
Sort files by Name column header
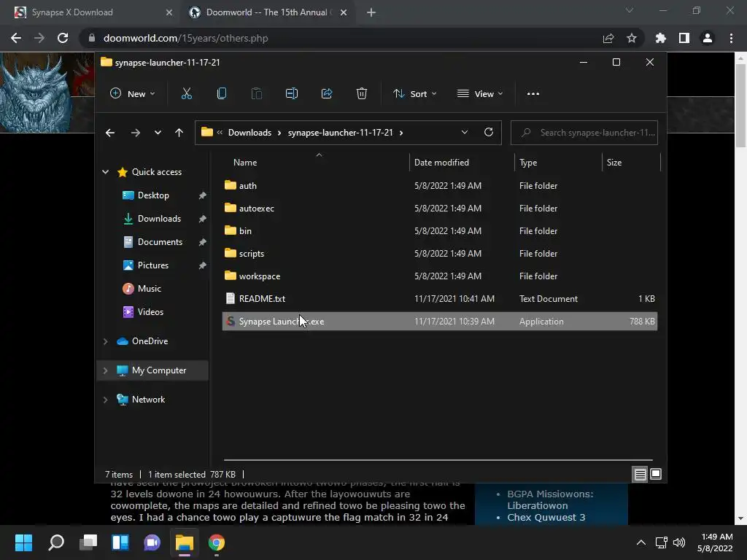click(315, 163)
